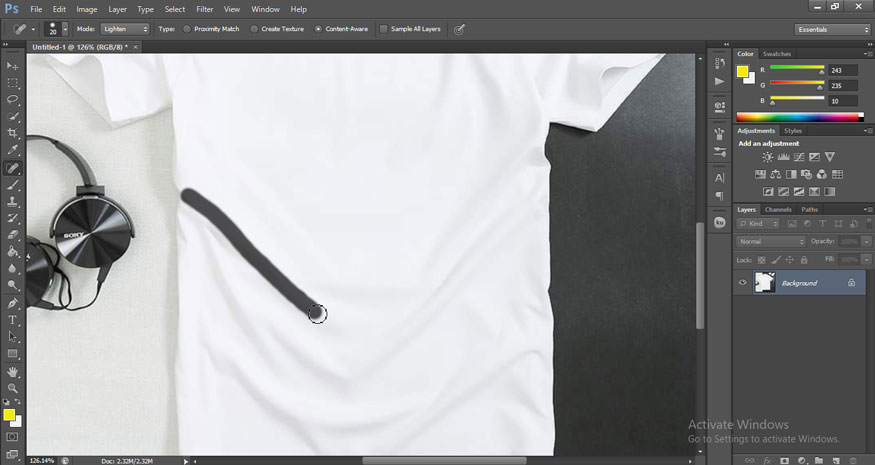Switch to the Swatches tab

pyautogui.click(x=777, y=54)
